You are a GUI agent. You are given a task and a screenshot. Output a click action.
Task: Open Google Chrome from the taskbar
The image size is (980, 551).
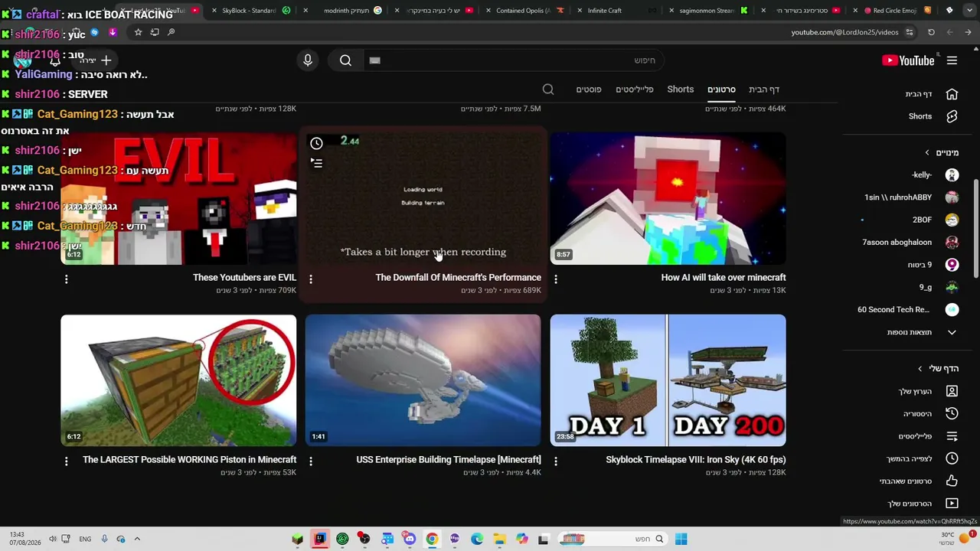(x=432, y=540)
